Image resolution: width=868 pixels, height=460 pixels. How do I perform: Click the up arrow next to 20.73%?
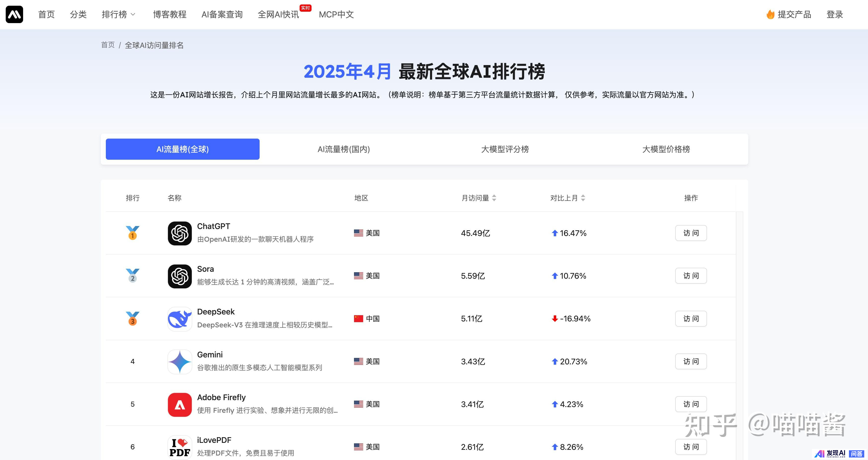pyautogui.click(x=555, y=361)
